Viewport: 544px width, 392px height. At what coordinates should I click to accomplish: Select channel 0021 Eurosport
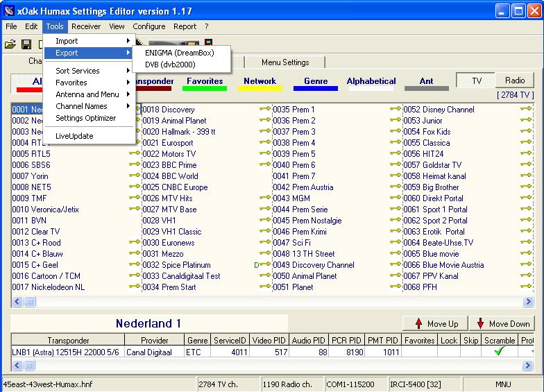(168, 143)
